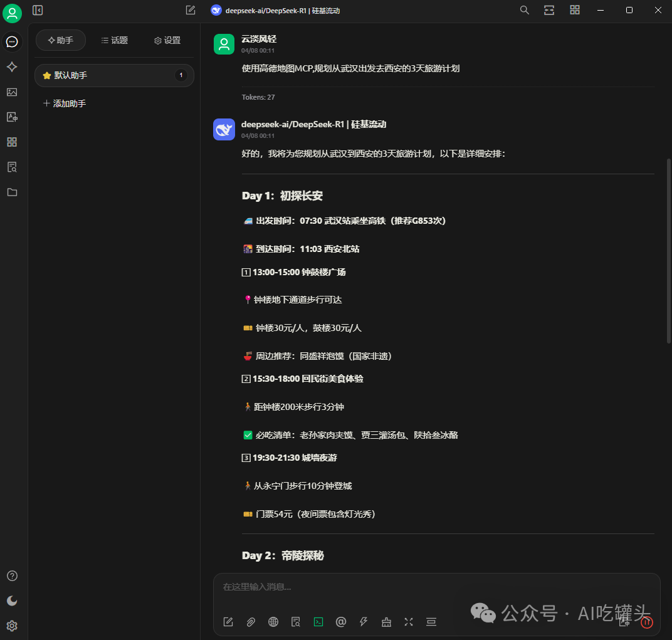Open the image painting sidebar icon
Screen dimensions: 672x640
click(12, 92)
